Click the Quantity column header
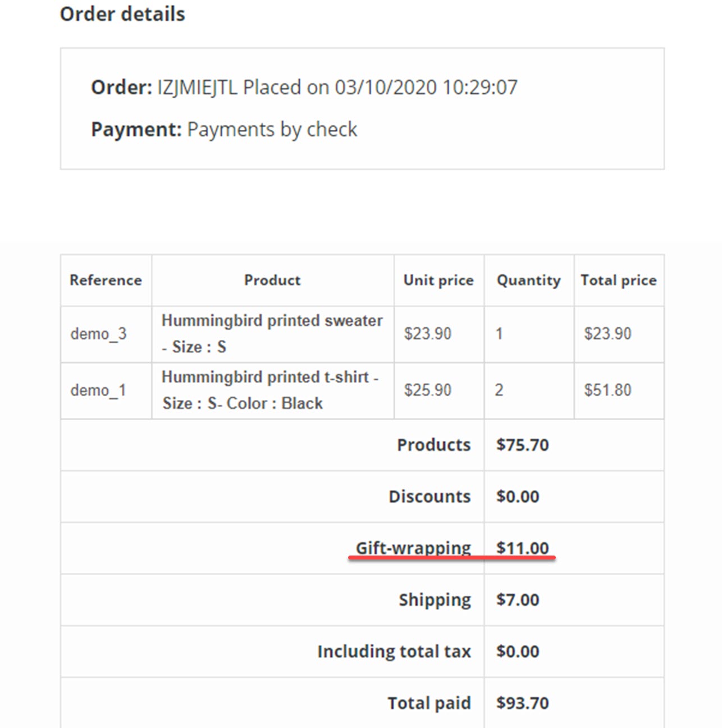Viewport: 722px width, 728px height. 528,280
